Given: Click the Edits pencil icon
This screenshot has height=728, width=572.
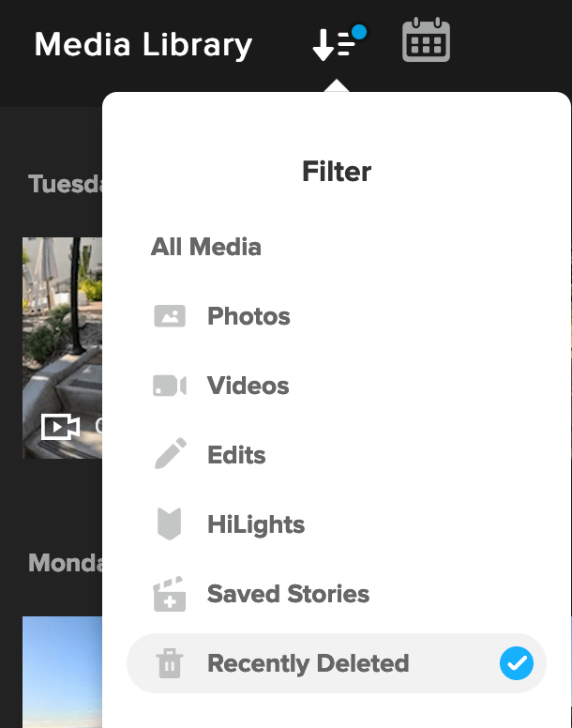Looking at the screenshot, I should (170, 454).
